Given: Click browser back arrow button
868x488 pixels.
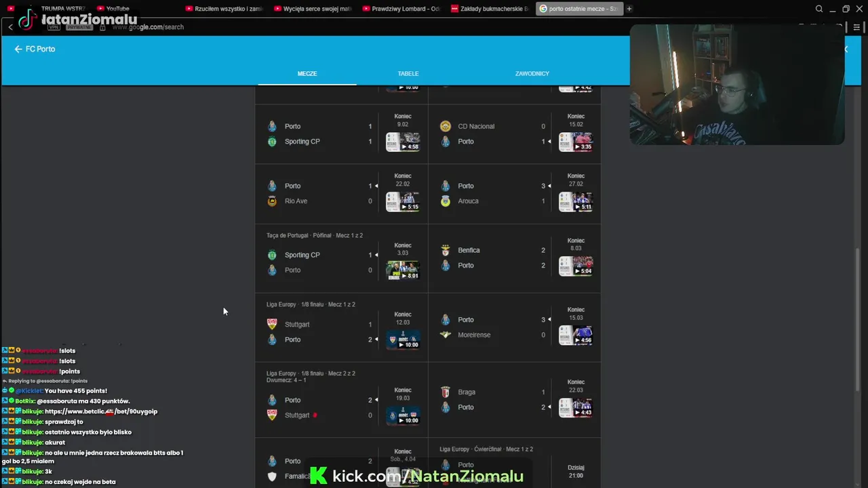Looking at the screenshot, I should point(10,27).
